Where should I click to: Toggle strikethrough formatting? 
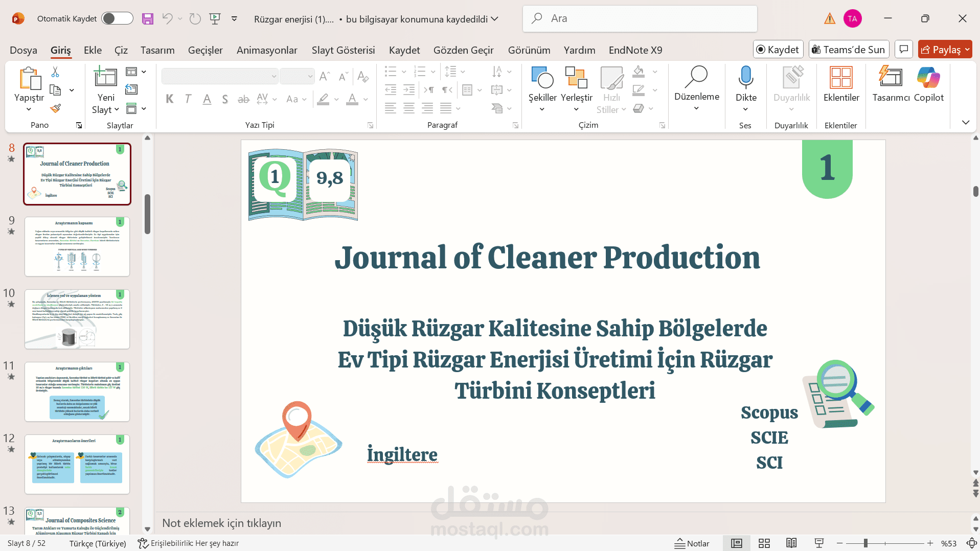pos(243,99)
